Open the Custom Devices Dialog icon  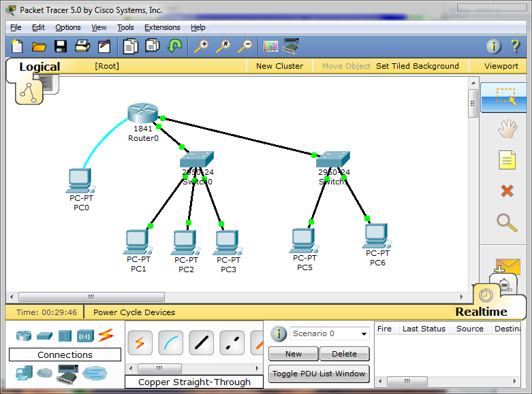pyautogui.click(x=291, y=46)
